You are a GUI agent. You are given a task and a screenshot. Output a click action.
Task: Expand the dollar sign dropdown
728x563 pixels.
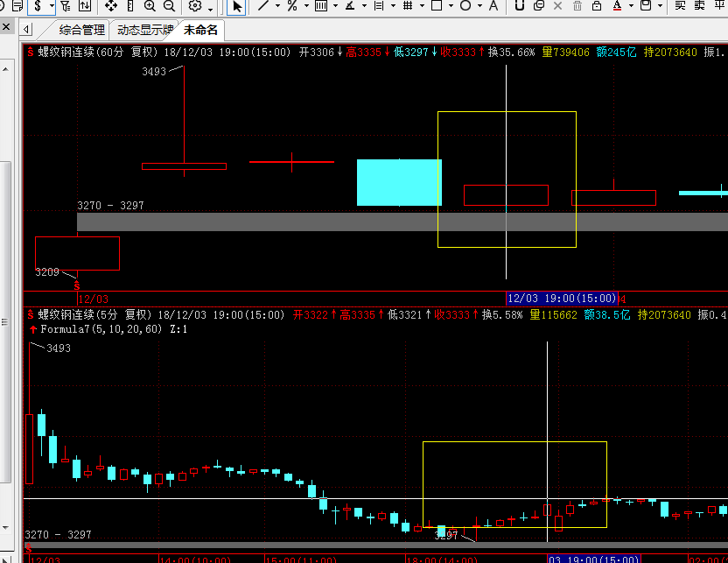point(52,6)
